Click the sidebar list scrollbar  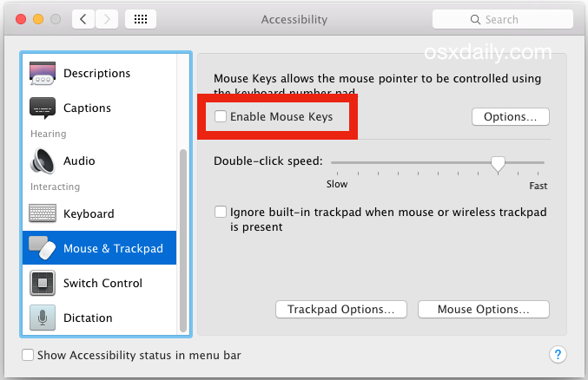[183, 240]
